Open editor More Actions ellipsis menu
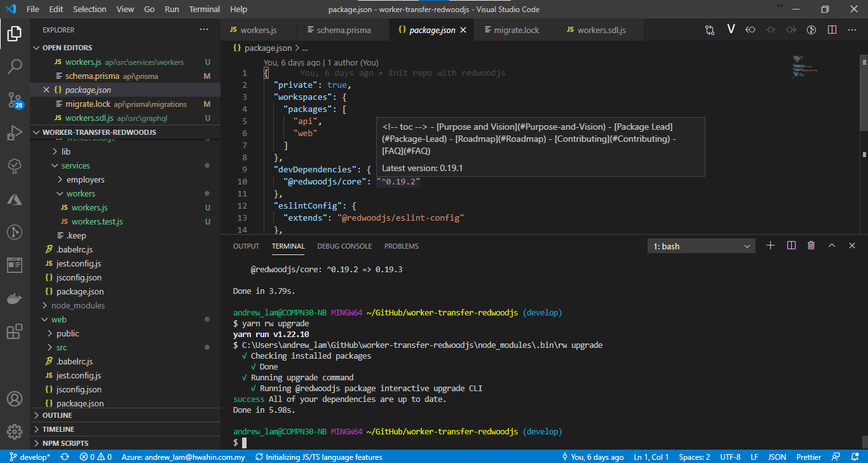 (x=852, y=30)
